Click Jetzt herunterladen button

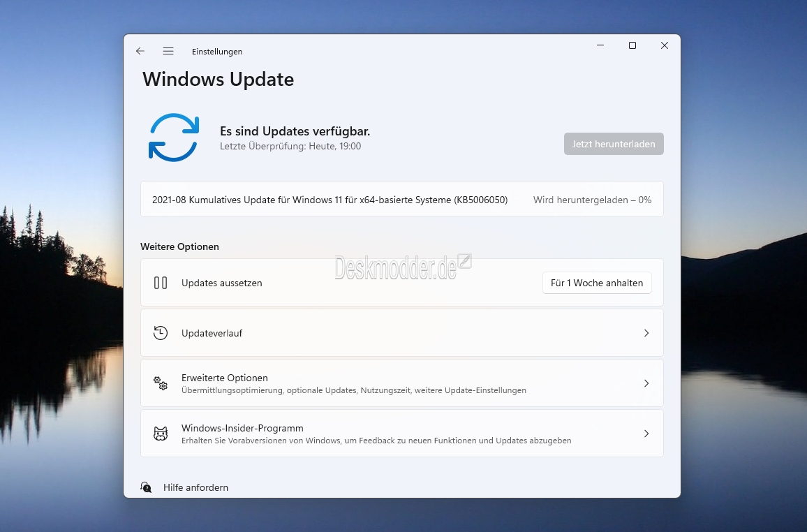(x=614, y=144)
